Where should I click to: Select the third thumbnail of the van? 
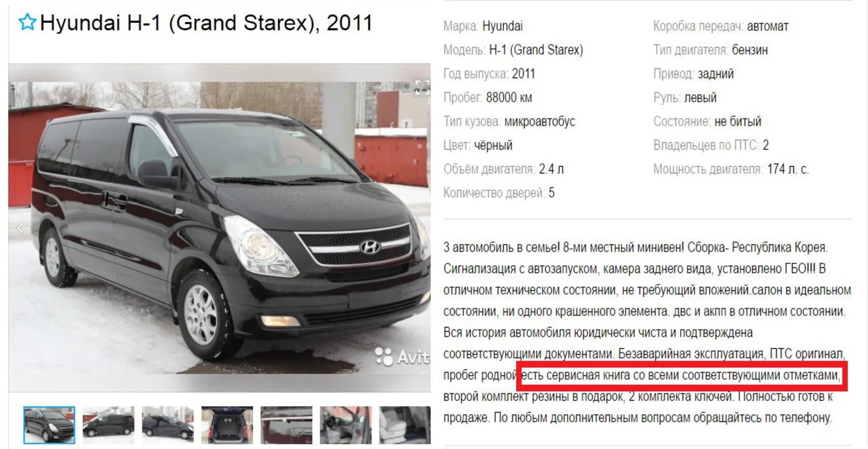click(x=168, y=425)
